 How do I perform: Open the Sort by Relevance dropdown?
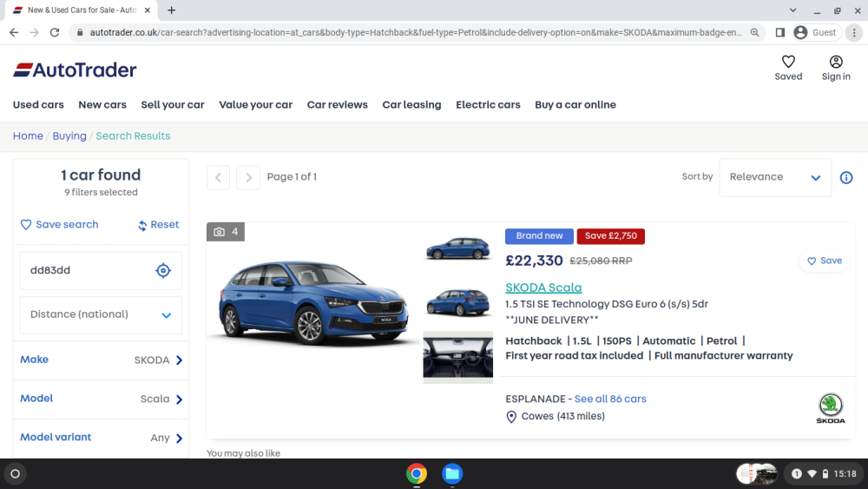775,177
